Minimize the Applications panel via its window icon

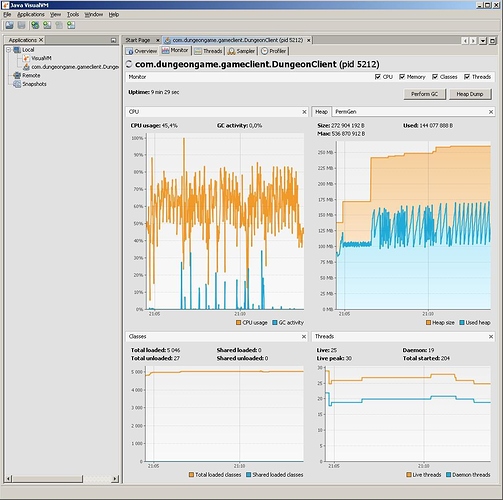point(113,40)
